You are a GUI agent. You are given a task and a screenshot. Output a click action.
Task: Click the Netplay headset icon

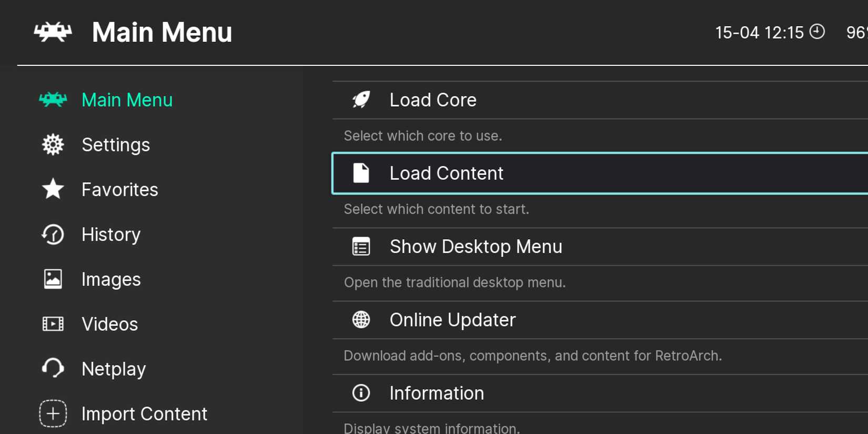(53, 368)
